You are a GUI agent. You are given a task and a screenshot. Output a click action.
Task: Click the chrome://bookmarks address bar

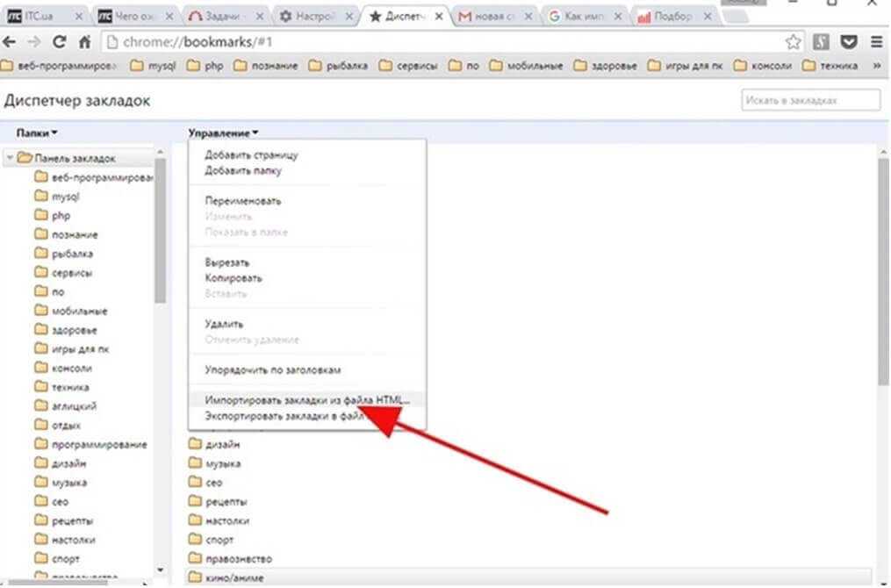coord(443,42)
